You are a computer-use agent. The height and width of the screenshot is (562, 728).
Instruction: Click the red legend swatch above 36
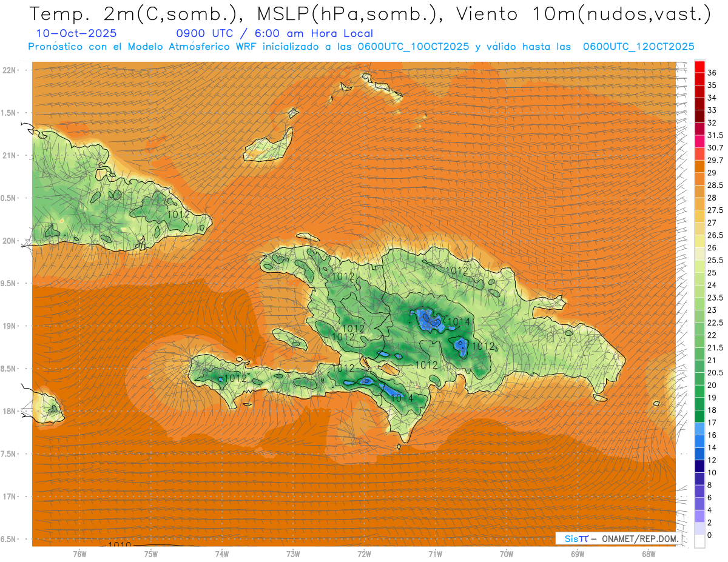pos(699,66)
